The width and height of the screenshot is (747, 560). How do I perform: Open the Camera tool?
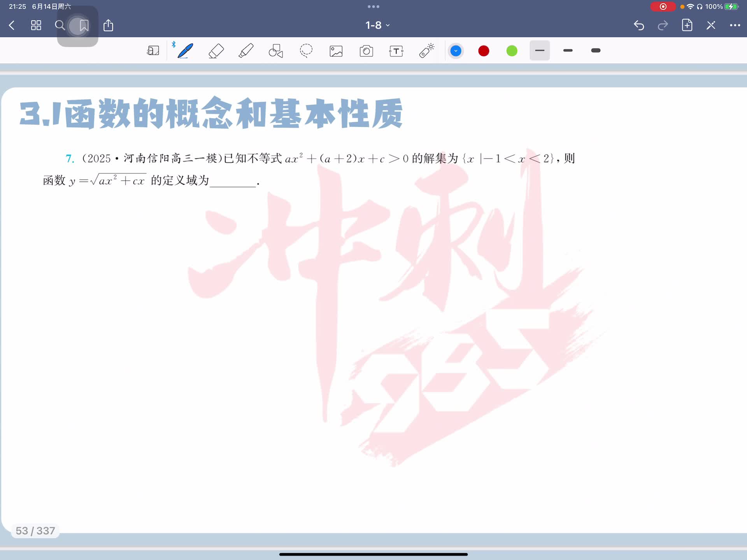[x=366, y=51]
